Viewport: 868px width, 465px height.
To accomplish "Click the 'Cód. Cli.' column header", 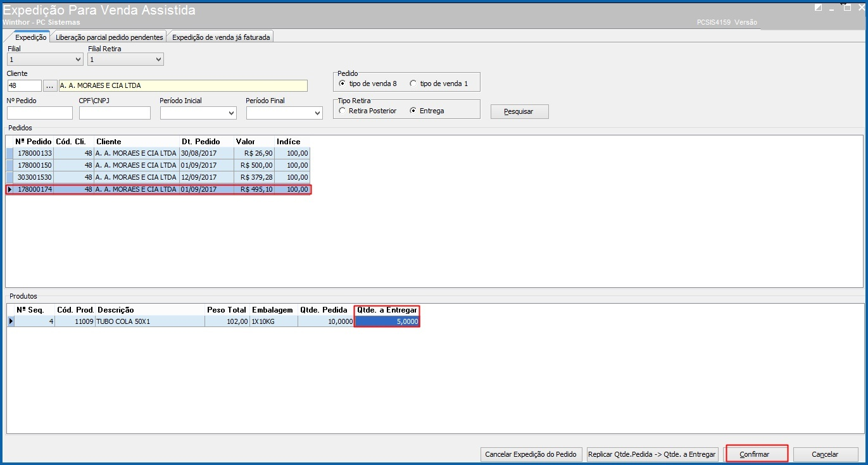I will (74, 142).
